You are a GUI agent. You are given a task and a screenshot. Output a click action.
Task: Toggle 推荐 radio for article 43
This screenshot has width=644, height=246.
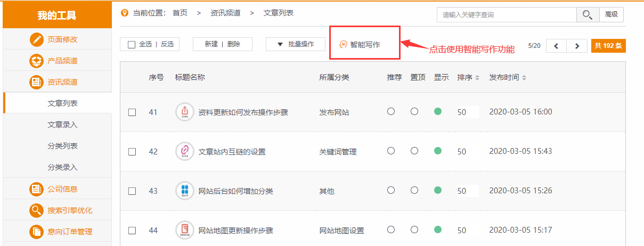coord(391,190)
